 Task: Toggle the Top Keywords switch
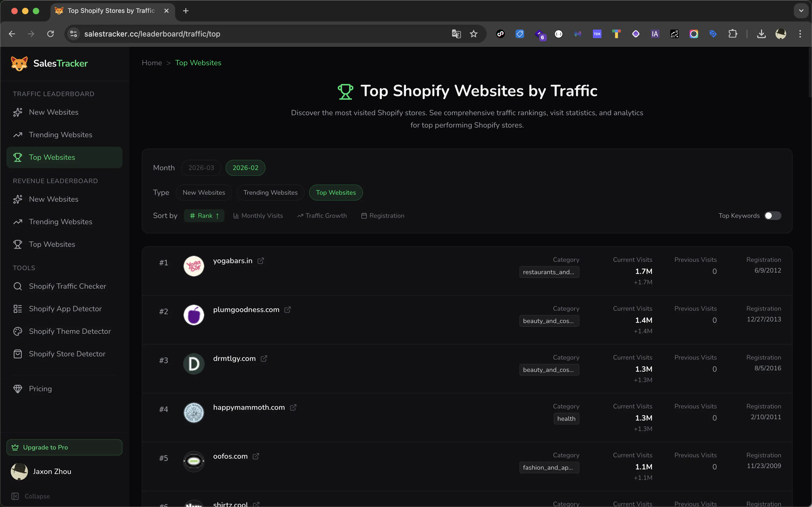[773, 216]
